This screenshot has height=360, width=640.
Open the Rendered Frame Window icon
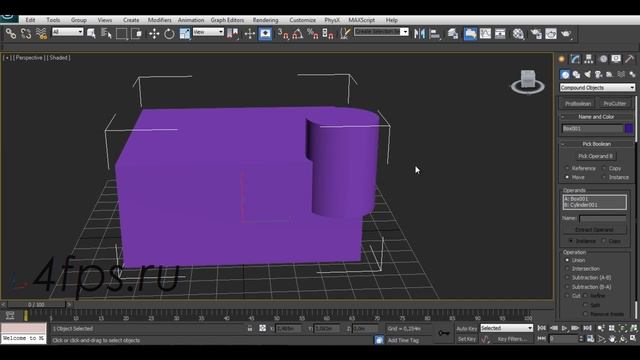(x=551, y=33)
